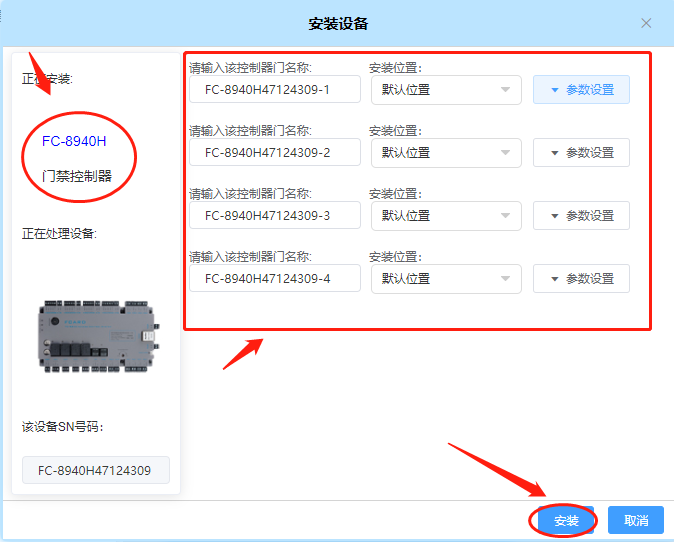Open the third door's 安装位置 dropdown
This screenshot has width=674, height=542.
click(x=445, y=216)
